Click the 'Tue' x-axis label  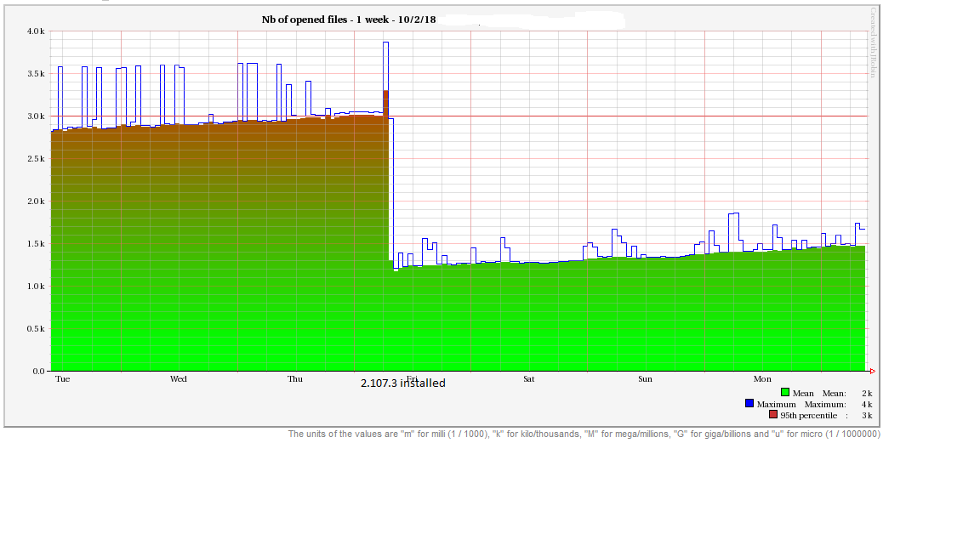click(62, 379)
